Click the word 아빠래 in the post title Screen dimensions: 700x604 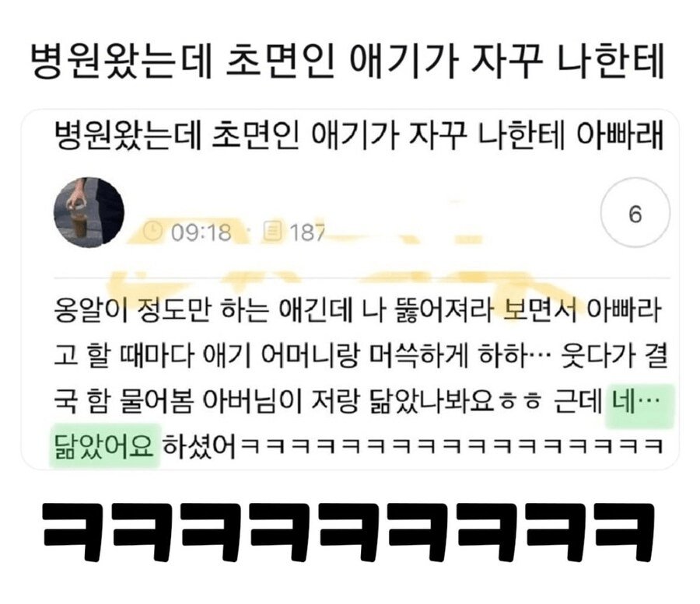[619, 135]
